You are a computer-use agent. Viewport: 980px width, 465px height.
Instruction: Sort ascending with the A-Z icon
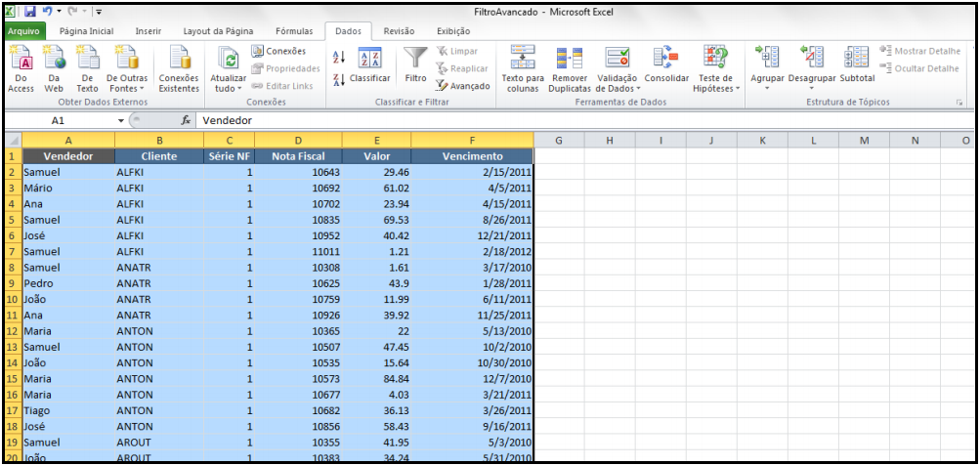[x=339, y=58]
